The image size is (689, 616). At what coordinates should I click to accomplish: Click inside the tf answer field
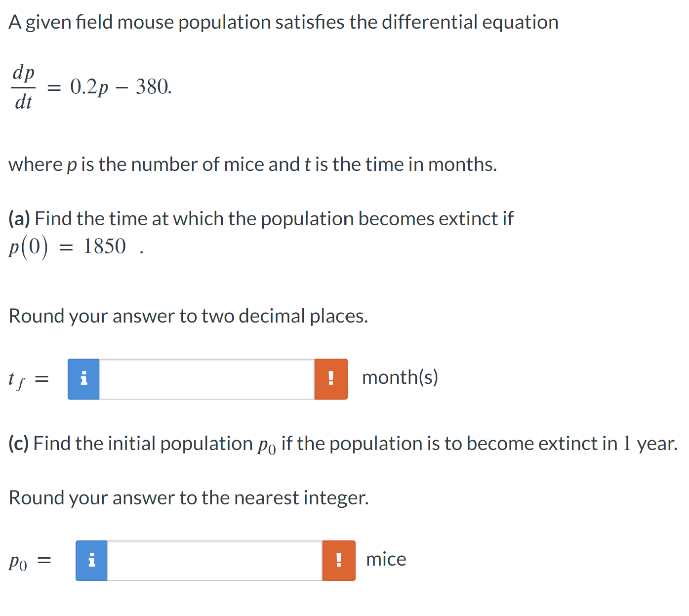pyautogui.click(x=207, y=378)
